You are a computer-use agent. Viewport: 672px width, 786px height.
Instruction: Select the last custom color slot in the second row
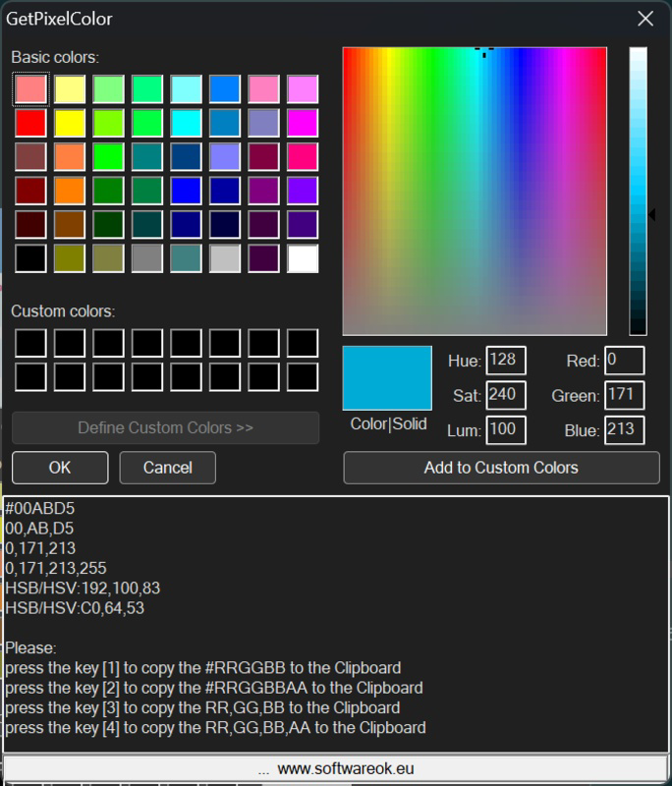coord(303,377)
